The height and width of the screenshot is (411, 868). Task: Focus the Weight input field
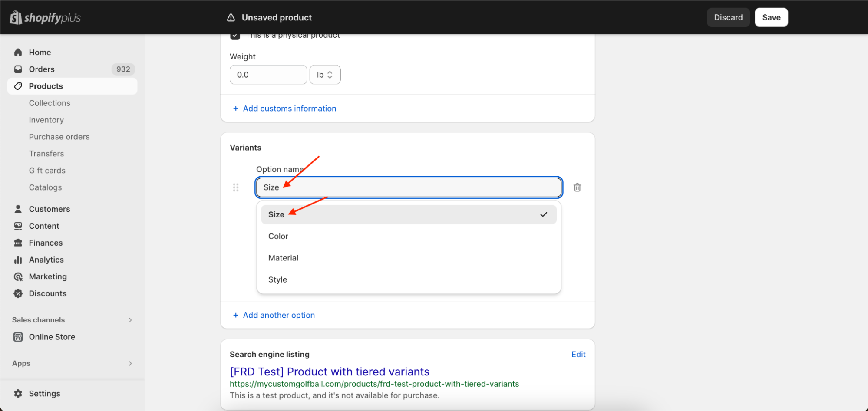click(x=268, y=75)
